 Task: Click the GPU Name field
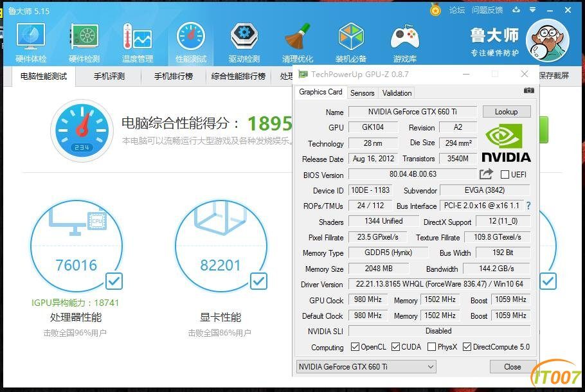(x=413, y=112)
